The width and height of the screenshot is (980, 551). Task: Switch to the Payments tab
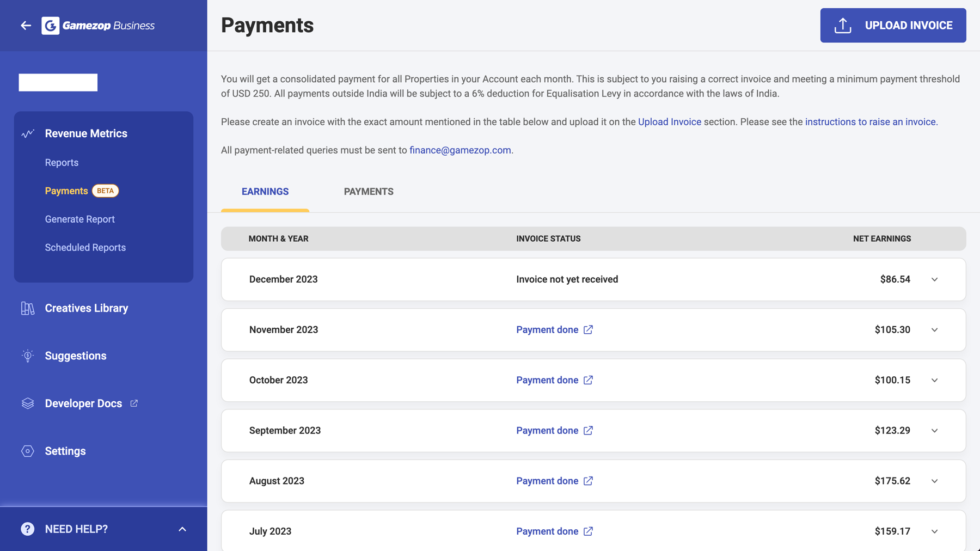(369, 192)
